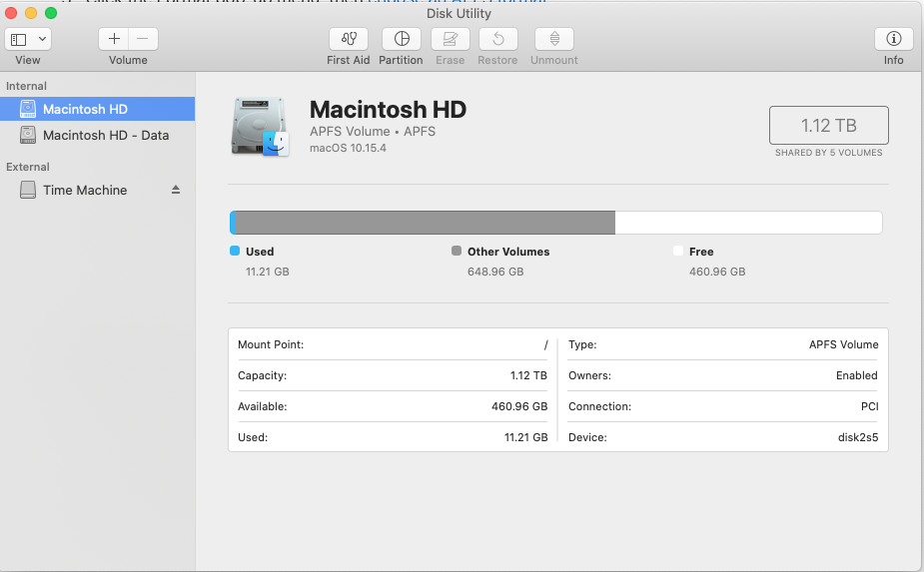Click the white Free portion of usage bar

[x=748, y=223]
